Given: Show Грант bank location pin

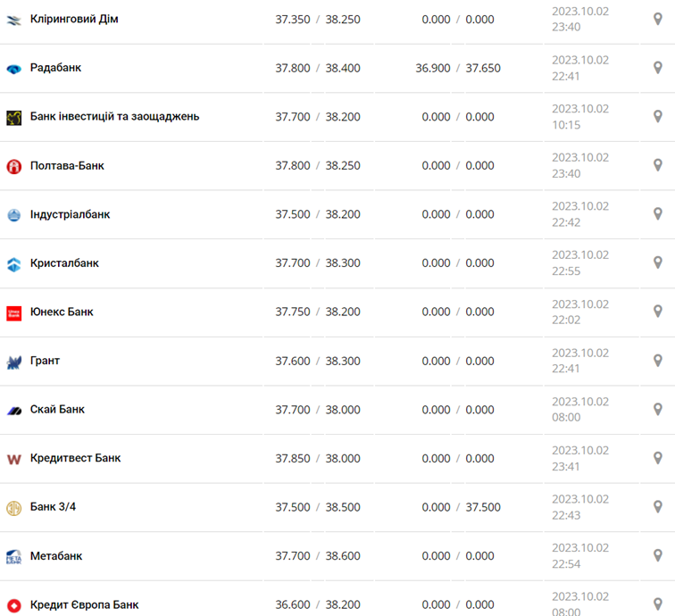Looking at the screenshot, I should click(x=658, y=361).
